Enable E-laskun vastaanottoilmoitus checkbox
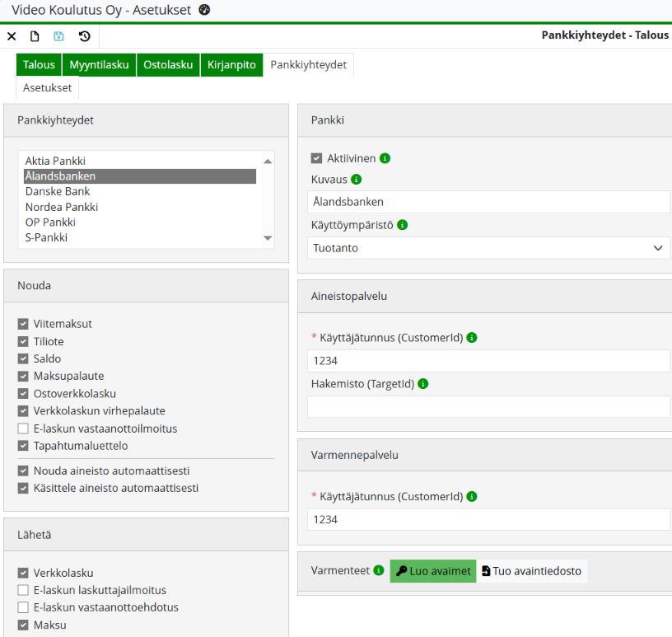672x637 pixels. click(x=23, y=429)
